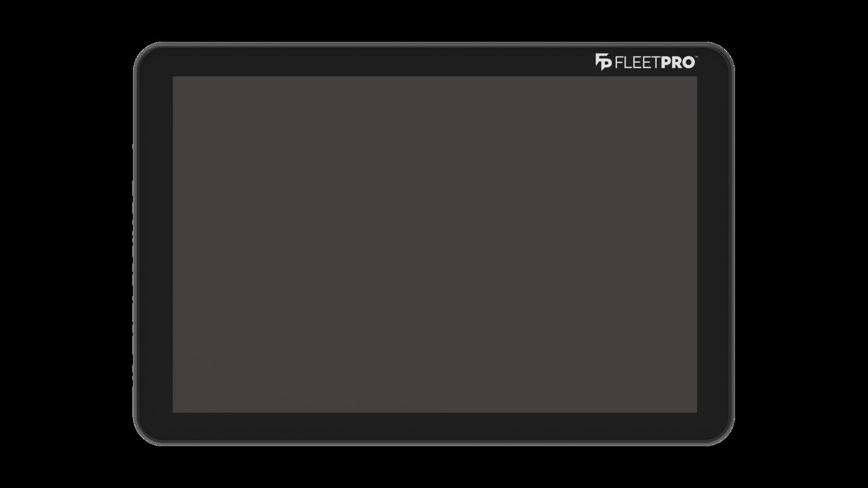Tap the bottom-left corner of the gray display

175,411
